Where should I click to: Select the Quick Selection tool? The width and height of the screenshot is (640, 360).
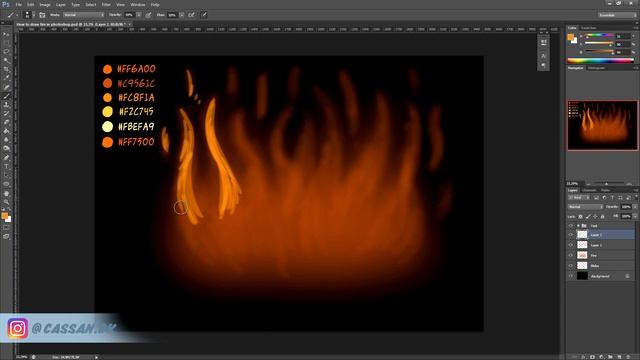(x=6, y=60)
